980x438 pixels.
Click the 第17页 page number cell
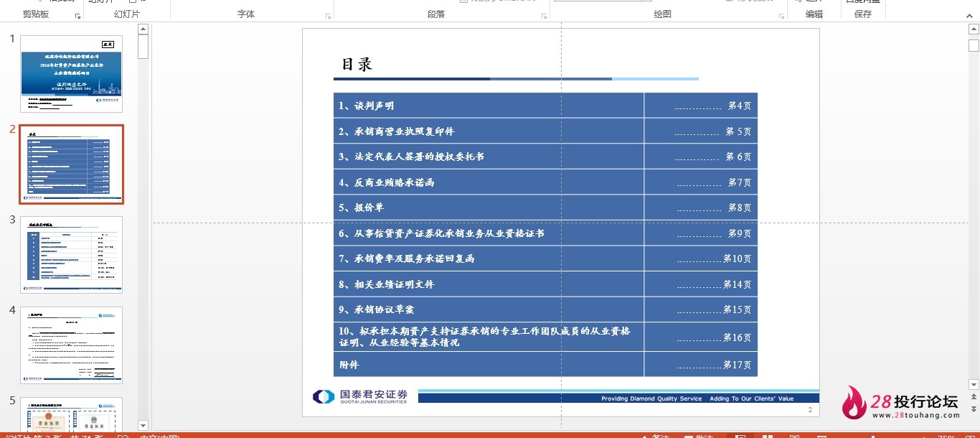(x=701, y=364)
